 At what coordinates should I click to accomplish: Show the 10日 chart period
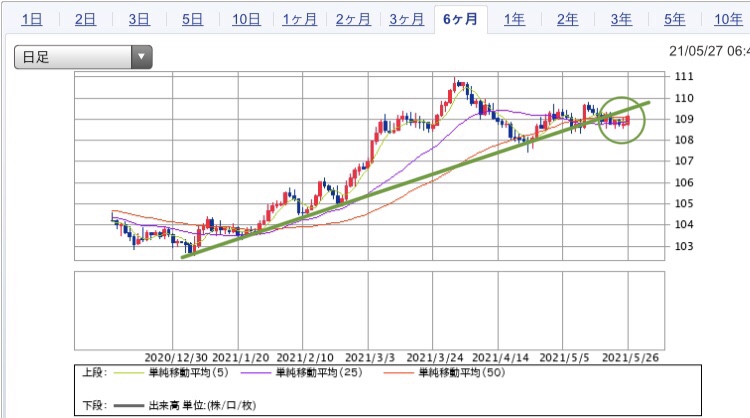point(246,20)
